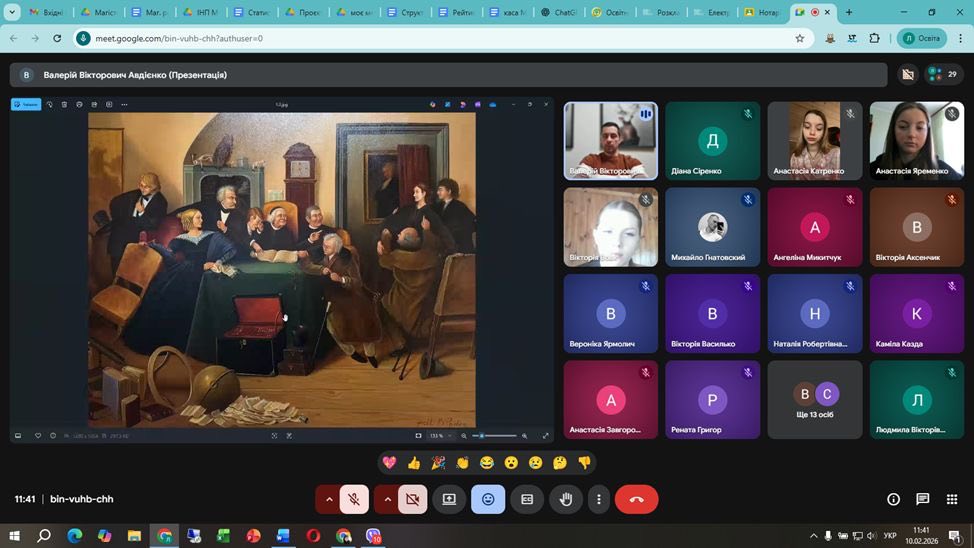974x548 pixels.
Task: Open File Explorer from taskbar
Action: 134,536
